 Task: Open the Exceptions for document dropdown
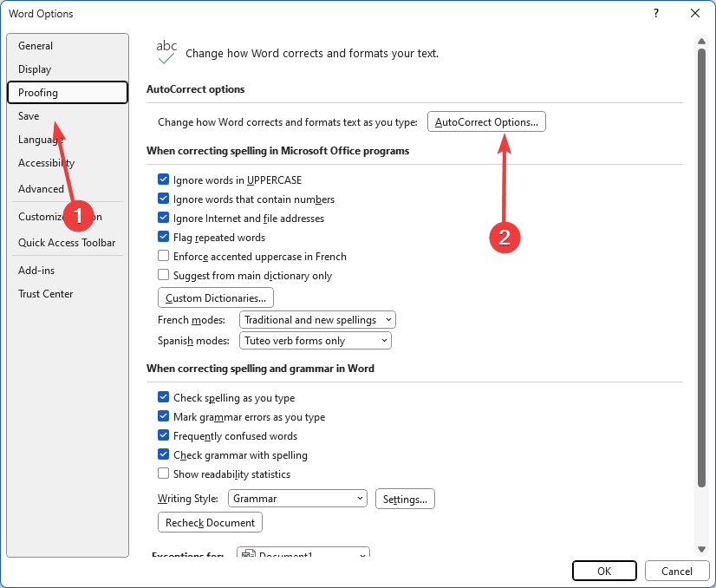coord(303,553)
